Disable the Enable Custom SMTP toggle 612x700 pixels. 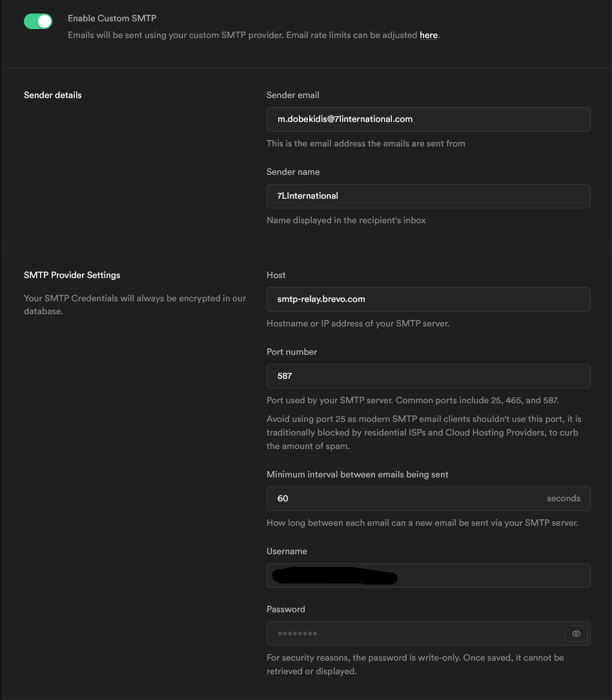coord(38,21)
